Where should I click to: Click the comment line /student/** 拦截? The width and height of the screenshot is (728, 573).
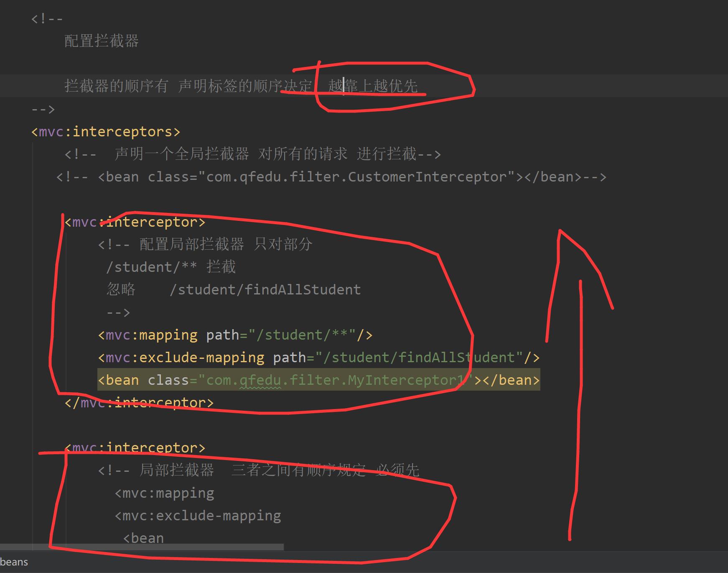(171, 267)
